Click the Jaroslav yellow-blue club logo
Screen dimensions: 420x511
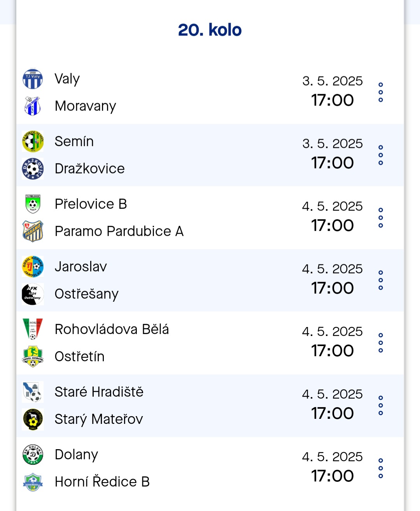(33, 267)
